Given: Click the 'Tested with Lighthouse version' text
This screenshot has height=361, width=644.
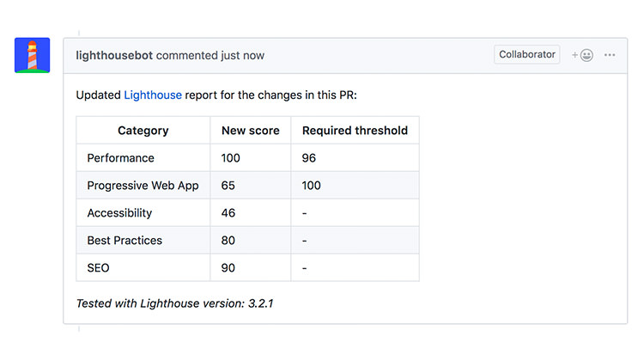Looking at the screenshot, I should click(174, 303).
